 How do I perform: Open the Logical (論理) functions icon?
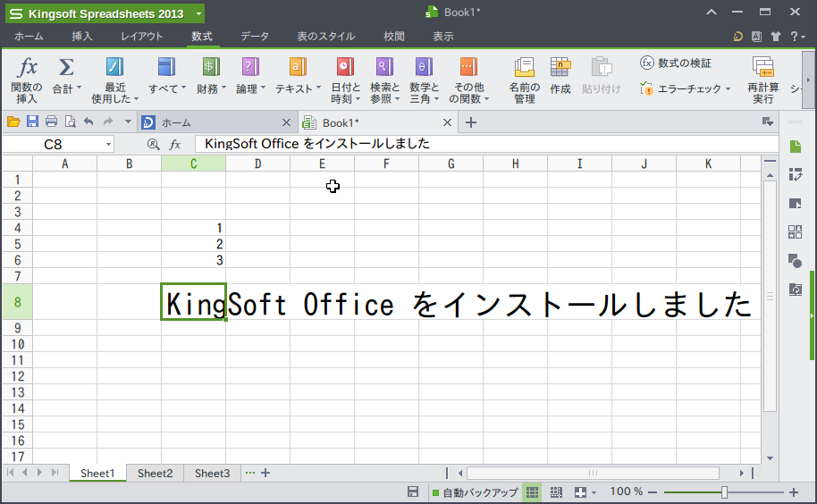click(250, 67)
